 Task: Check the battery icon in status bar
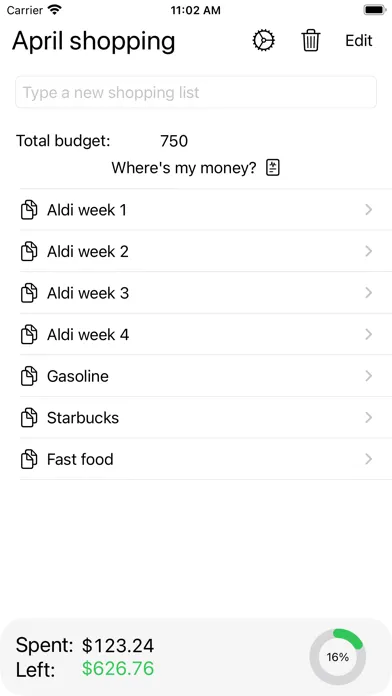[375, 10]
